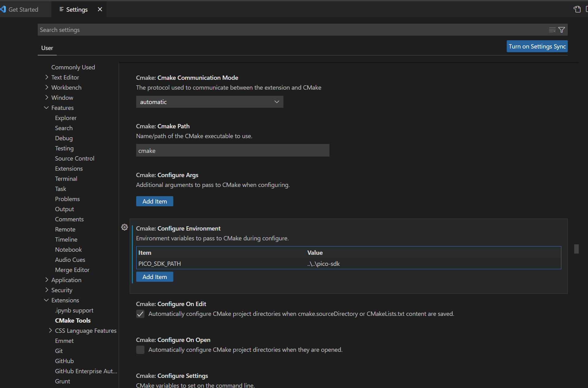
Task: Click the VS Code logo icon on the Get Started tab
Action: point(3,9)
